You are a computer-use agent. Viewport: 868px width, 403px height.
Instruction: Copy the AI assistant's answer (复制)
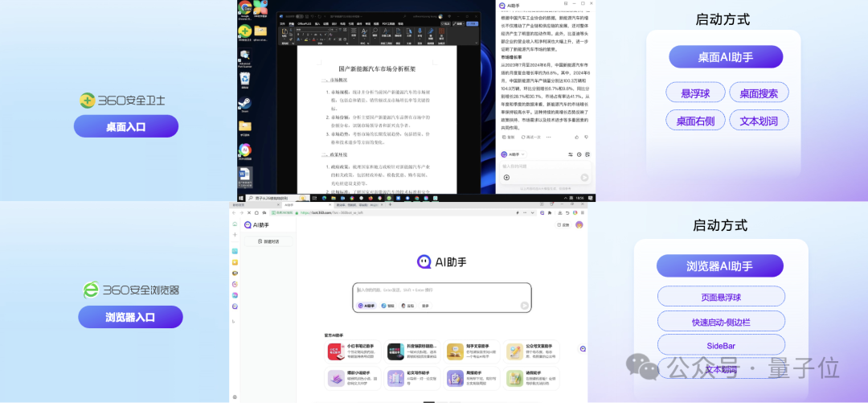click(x=508, y=137)
